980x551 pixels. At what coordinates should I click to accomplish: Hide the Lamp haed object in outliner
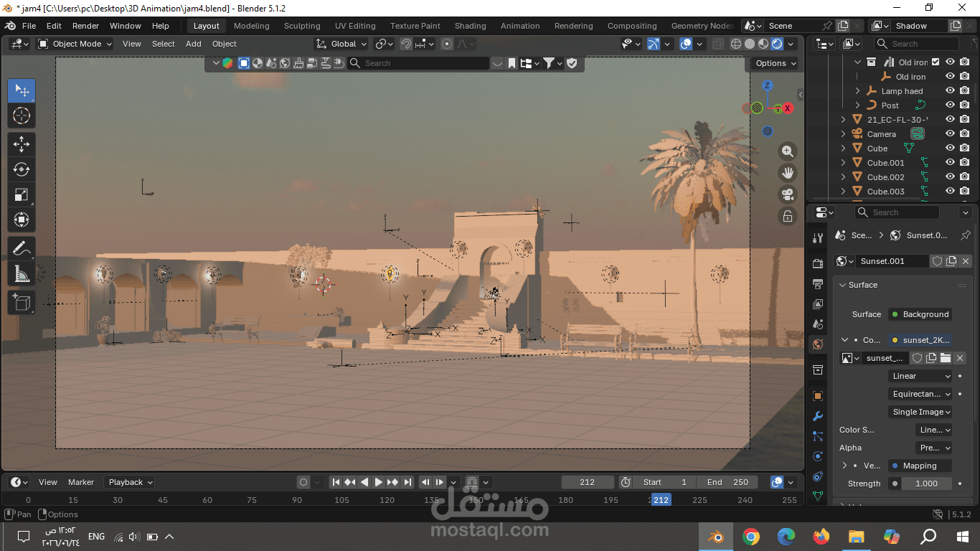[950, 91]
